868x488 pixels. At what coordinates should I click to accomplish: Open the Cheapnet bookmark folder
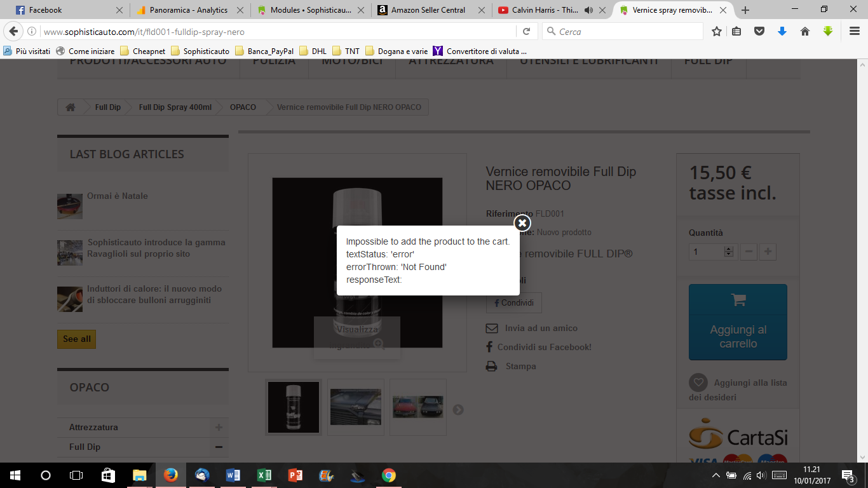point(143,51)
